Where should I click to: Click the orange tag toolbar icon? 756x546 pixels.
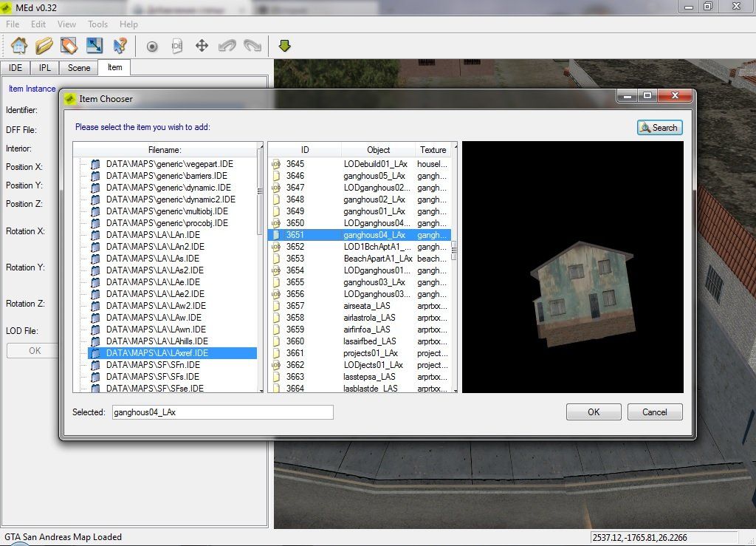click(69, 46)
